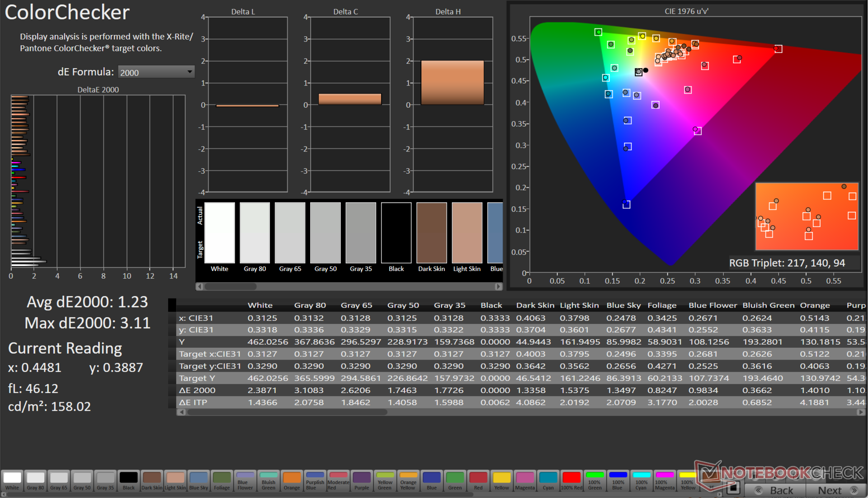The width and height of the screenshot is (868, 498).
Task: Click the Light Skin column header
Action: [x=579, y=305]
